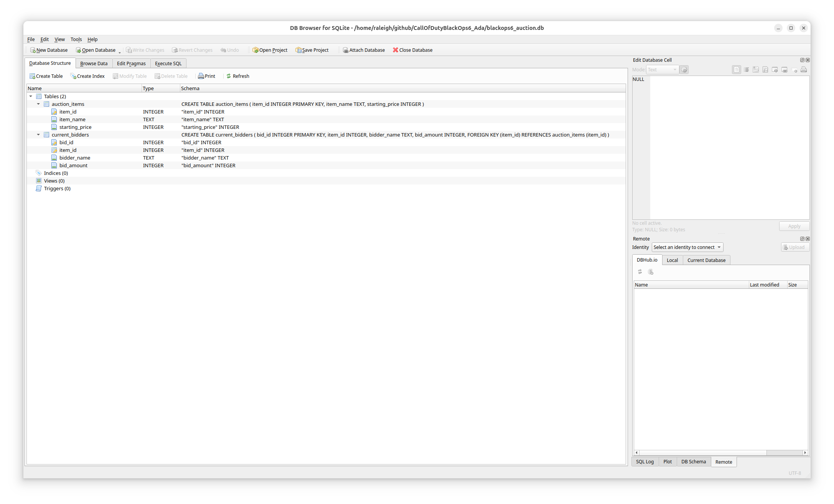Import cell contents from a file
This screenshot has width=834, height=504.
[756, 70]
